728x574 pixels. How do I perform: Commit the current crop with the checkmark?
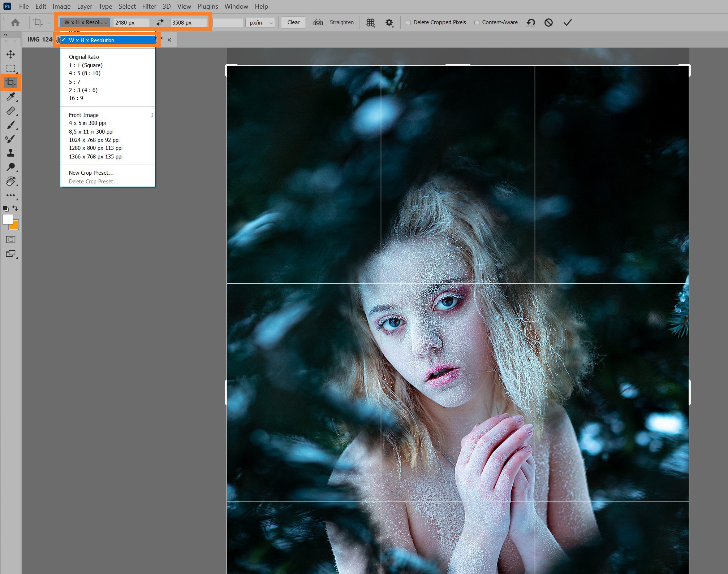coord(567,22)
